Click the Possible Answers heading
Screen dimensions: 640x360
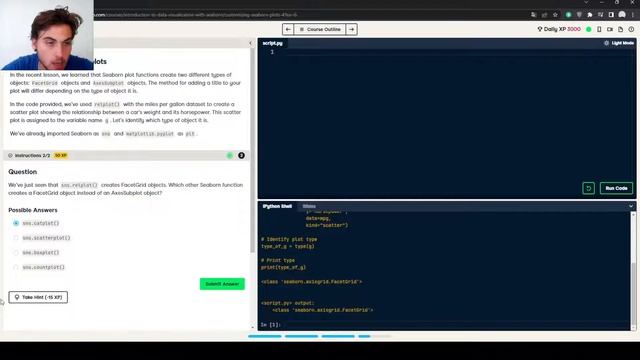(33, 210)
